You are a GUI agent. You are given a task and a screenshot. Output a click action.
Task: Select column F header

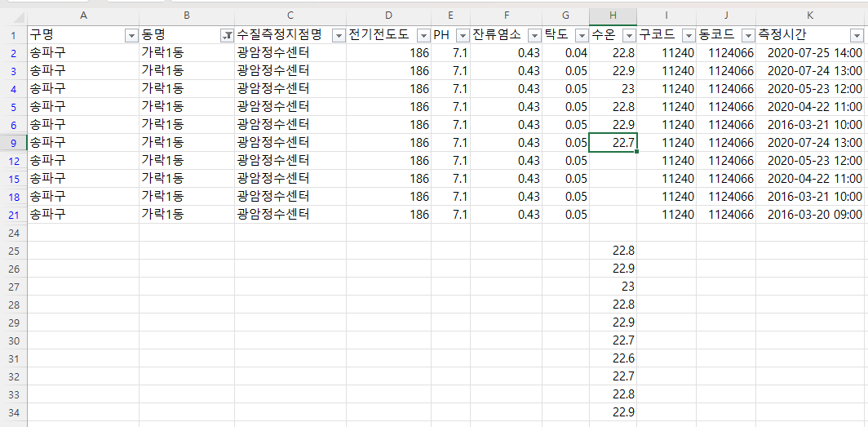point(506,16)
